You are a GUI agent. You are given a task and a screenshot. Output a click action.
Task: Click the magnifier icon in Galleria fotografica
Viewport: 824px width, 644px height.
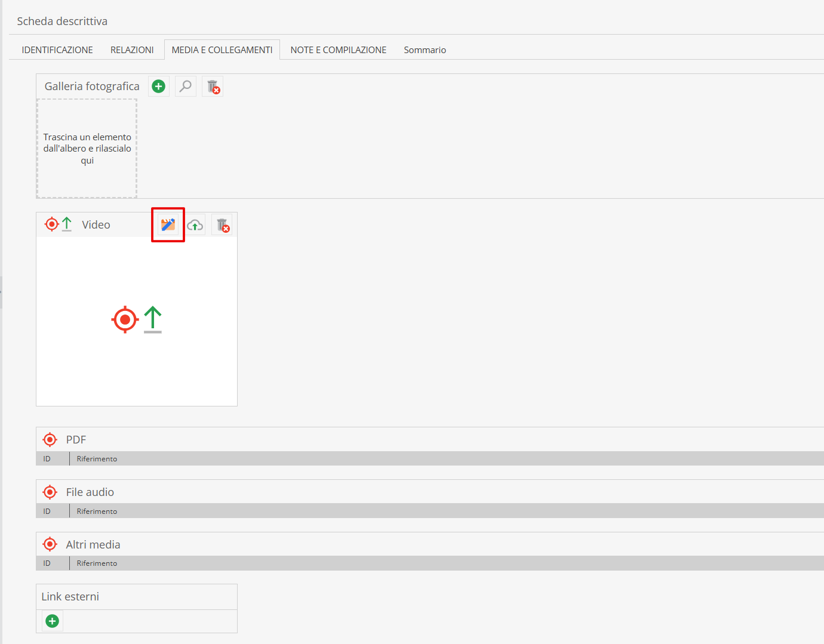pyautogui.click(x=186, y=87)
